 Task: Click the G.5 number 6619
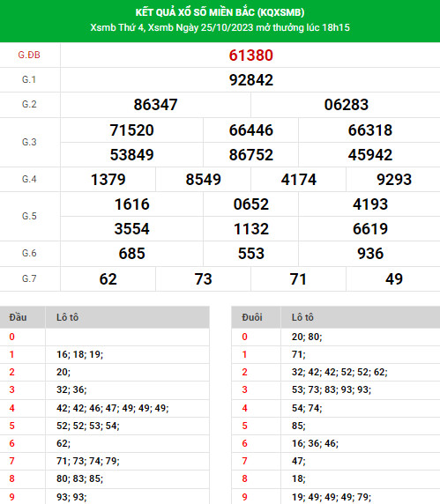[370, 229]
